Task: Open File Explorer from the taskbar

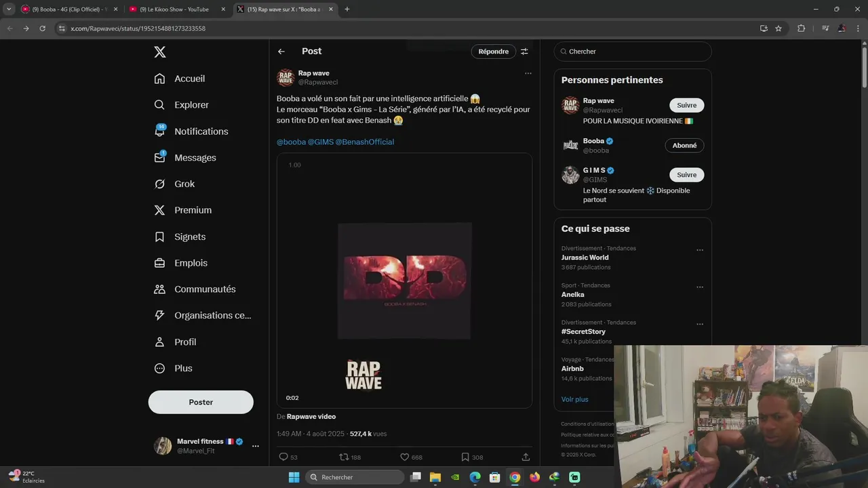Action: pos(435,477)
